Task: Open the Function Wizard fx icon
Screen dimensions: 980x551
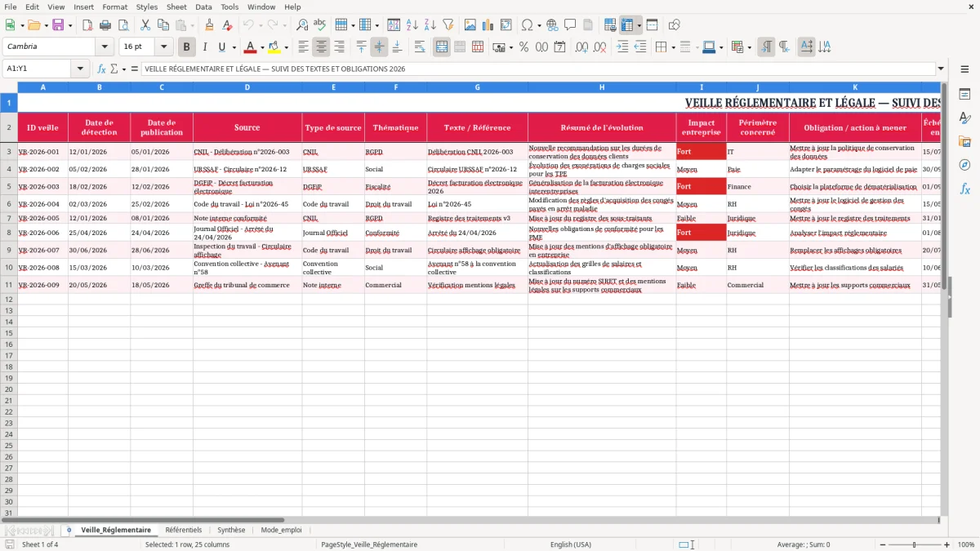Action: 101,69
